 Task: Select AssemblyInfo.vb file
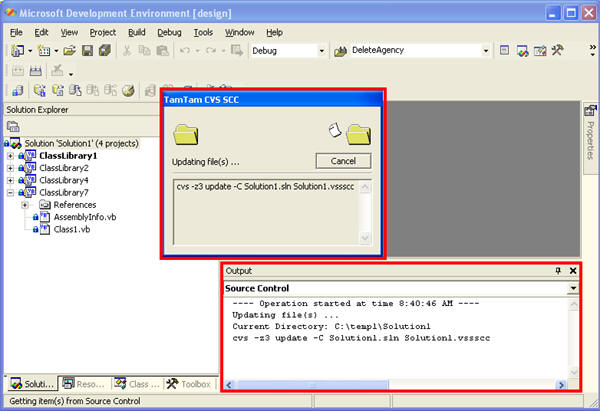coord(85,217)
